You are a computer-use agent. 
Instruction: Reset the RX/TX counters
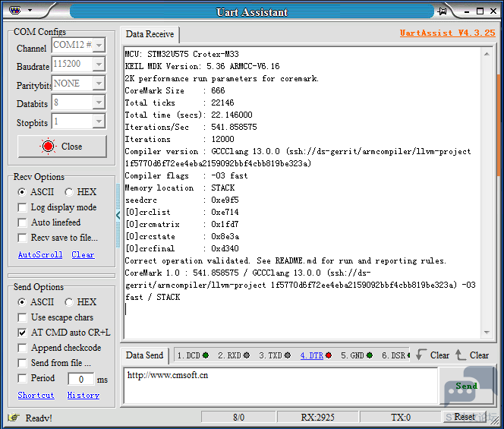click(465, 417)
